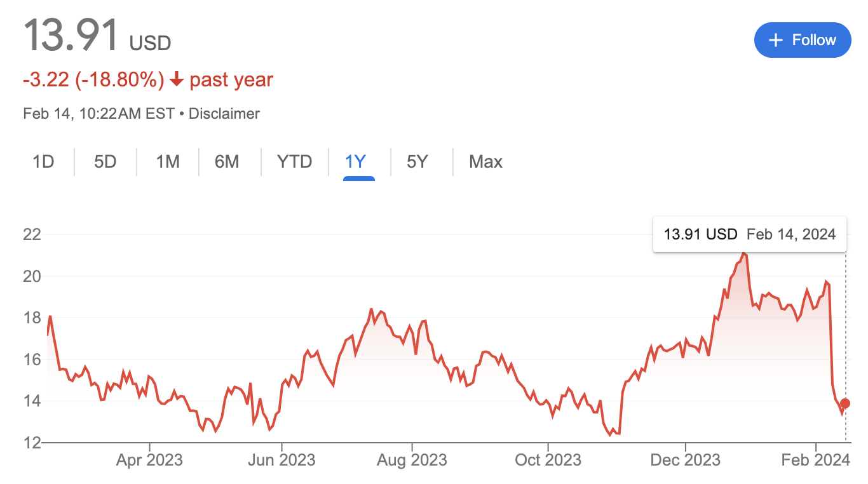The image size is (868, 484).
Task: Choose the 1M chart range
Action: [168, 162]
